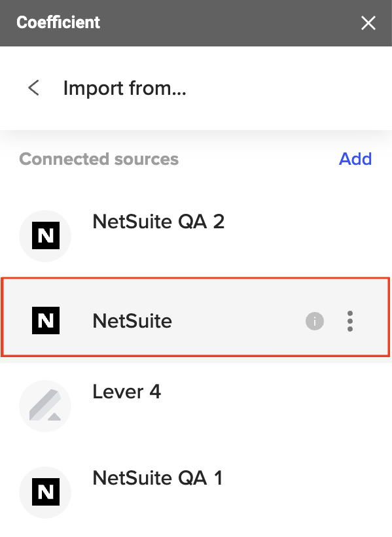Viewport: 392px width, 537px height.
Task: Click the blue Add link
Action: [x=355, y=159]
